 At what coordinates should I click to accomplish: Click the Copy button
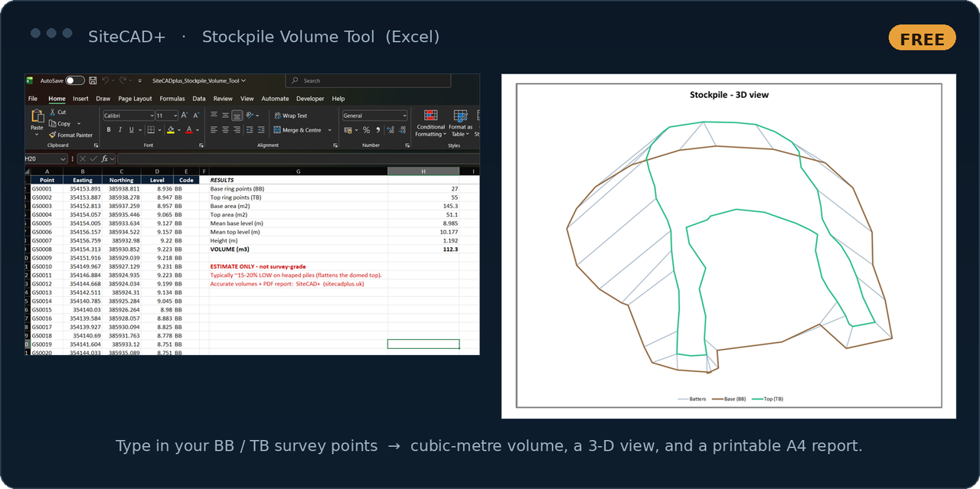[x=60, y=123]
